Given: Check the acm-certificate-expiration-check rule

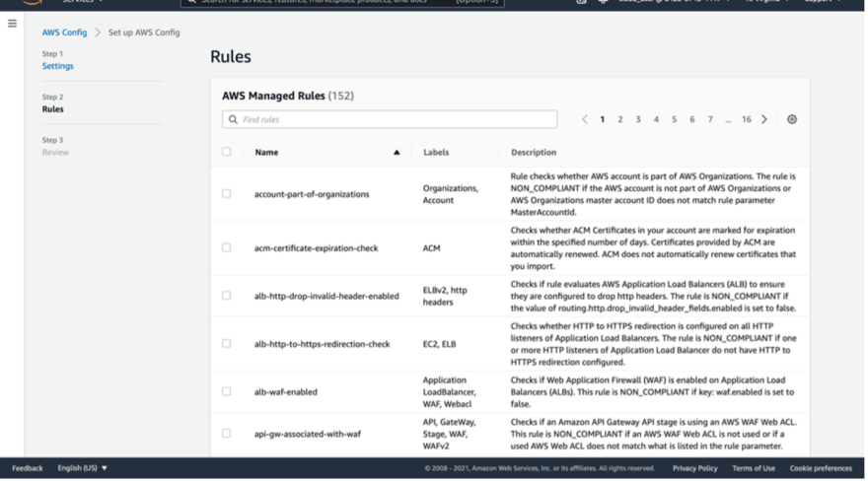Looking at the screenshot, I should (227, 247).
